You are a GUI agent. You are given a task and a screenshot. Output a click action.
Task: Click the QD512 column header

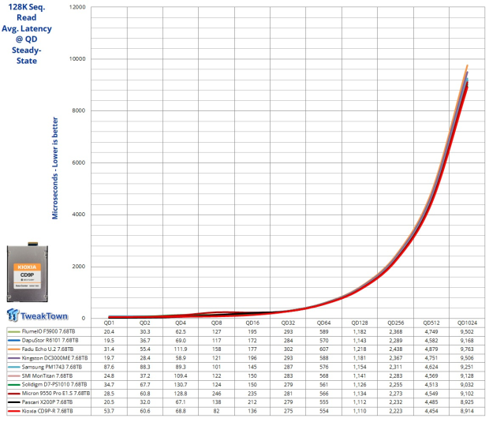pyautogui.click(x=431, y=323)
